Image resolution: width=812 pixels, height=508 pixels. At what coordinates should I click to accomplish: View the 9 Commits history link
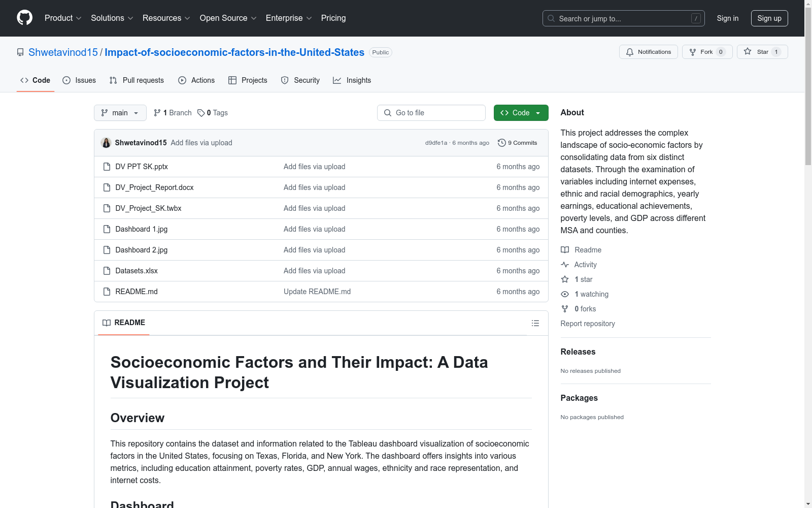click(x=518, y=143)
